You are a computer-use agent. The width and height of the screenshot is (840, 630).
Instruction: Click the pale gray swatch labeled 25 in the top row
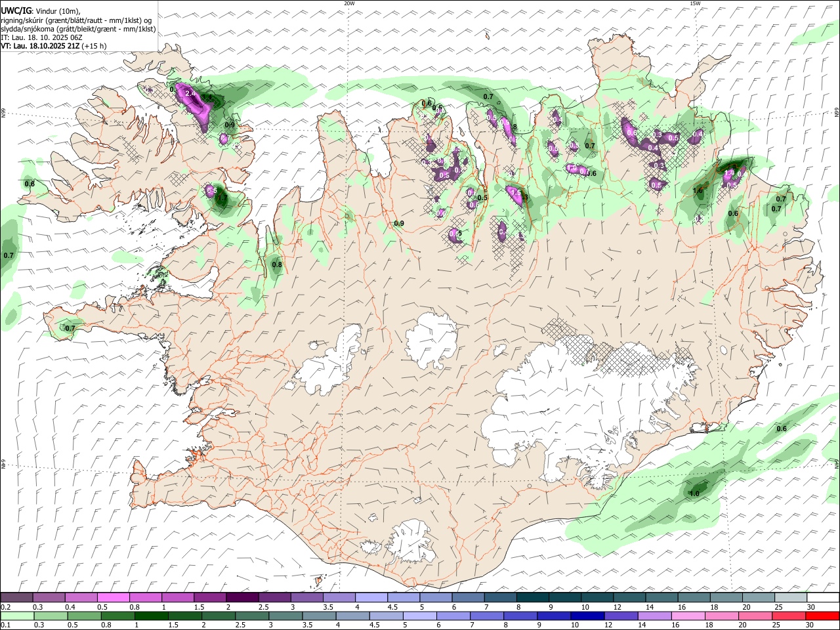[791, 597]
